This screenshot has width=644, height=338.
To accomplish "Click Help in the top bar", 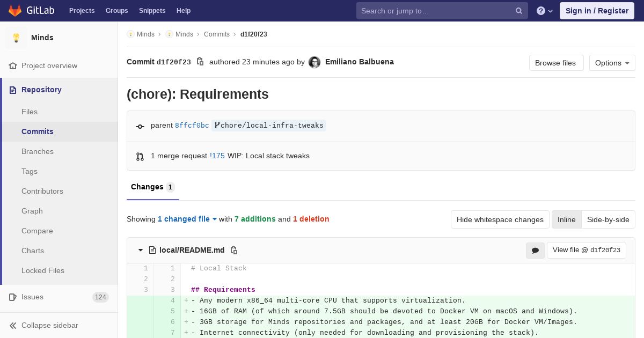I will (x=184, y=11).
